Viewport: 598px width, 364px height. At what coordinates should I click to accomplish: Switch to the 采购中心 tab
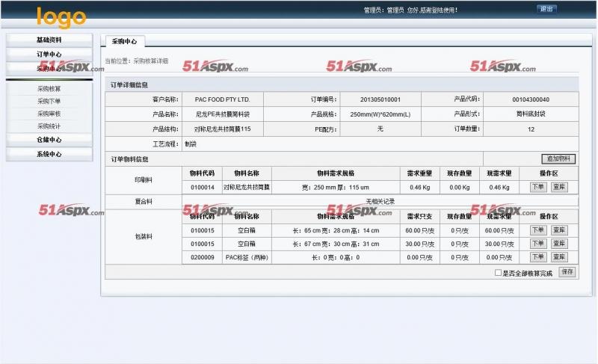click(x=124, y=41)
